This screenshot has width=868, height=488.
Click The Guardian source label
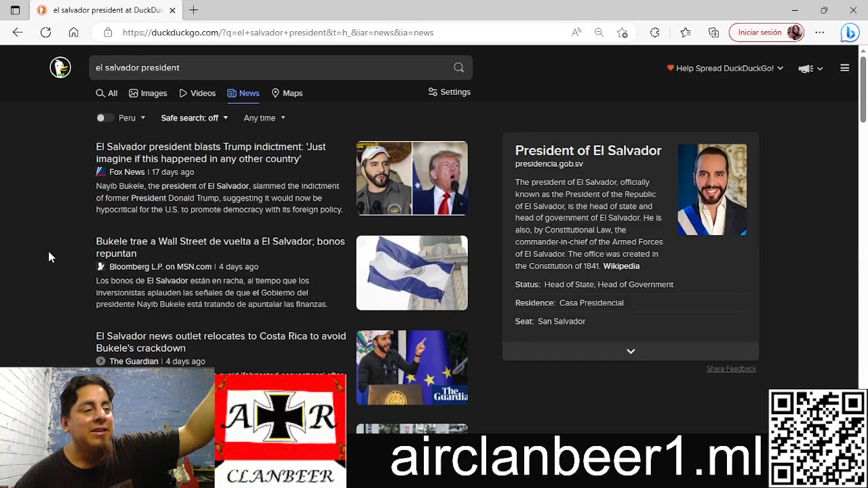coord(134,362)
